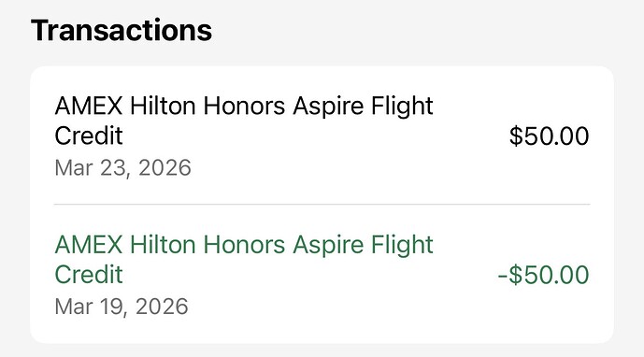Click the word 'Credit' in the green transaction
The width and height of the screenshot is (644, 357).
[89, 275]
